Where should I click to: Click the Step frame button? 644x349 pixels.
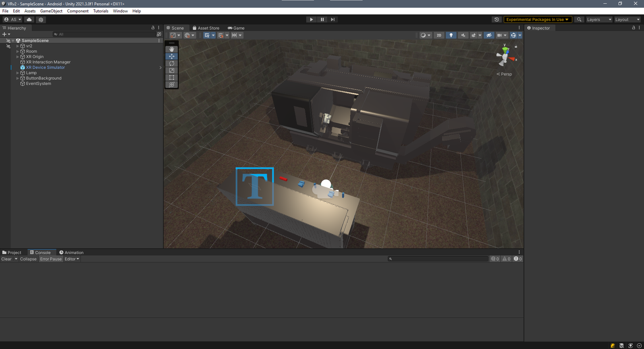[332, 19]
